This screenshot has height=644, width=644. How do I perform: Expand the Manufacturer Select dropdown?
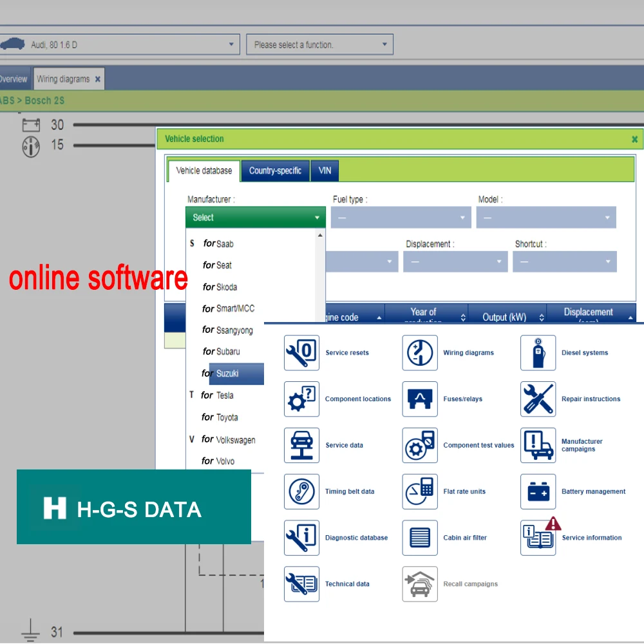[256, 217]
